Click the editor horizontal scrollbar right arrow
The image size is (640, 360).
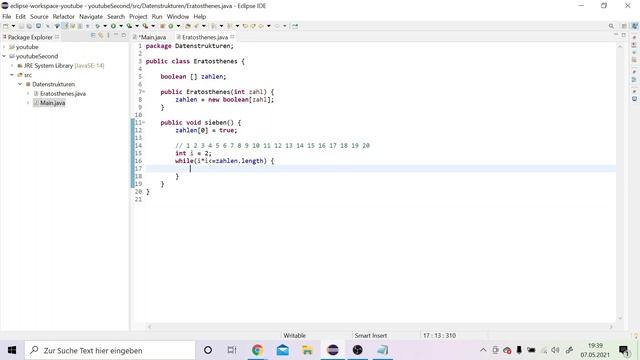(611, 327)
